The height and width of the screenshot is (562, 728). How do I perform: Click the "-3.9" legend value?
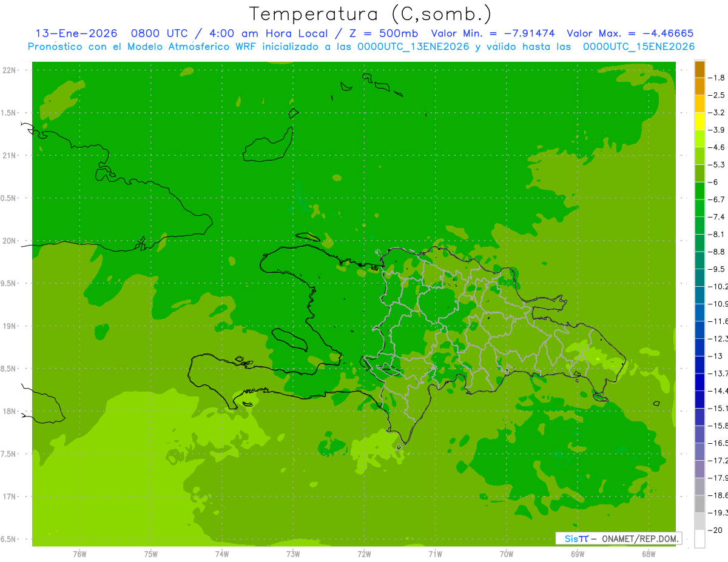point(716,130)
